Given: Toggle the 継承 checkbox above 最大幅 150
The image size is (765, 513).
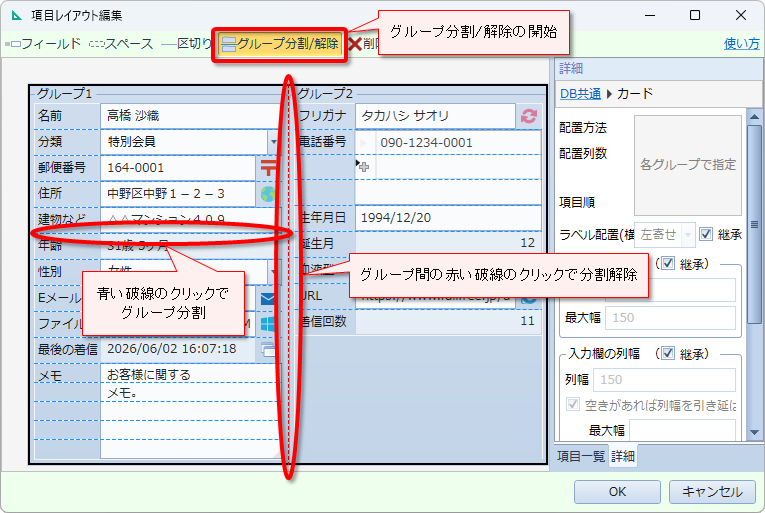Looking at the screenshot, I should [668, 264].
